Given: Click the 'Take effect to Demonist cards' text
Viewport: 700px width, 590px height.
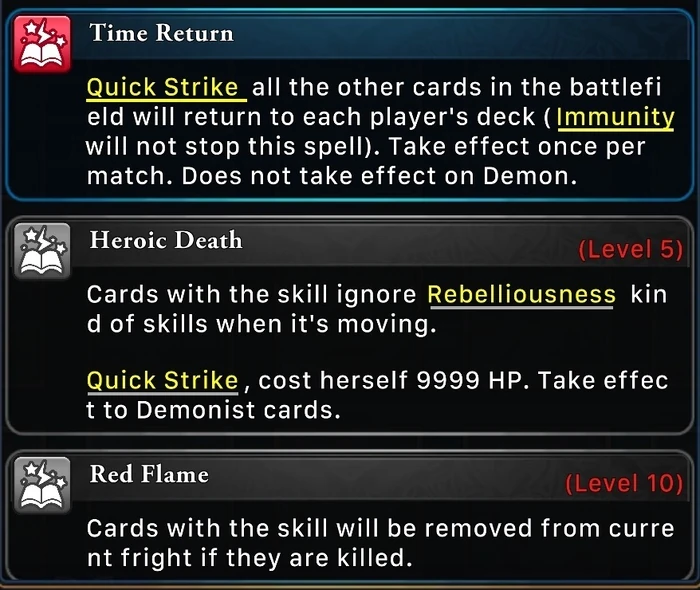Looking at the screenshot, I should tap(377, 395).
